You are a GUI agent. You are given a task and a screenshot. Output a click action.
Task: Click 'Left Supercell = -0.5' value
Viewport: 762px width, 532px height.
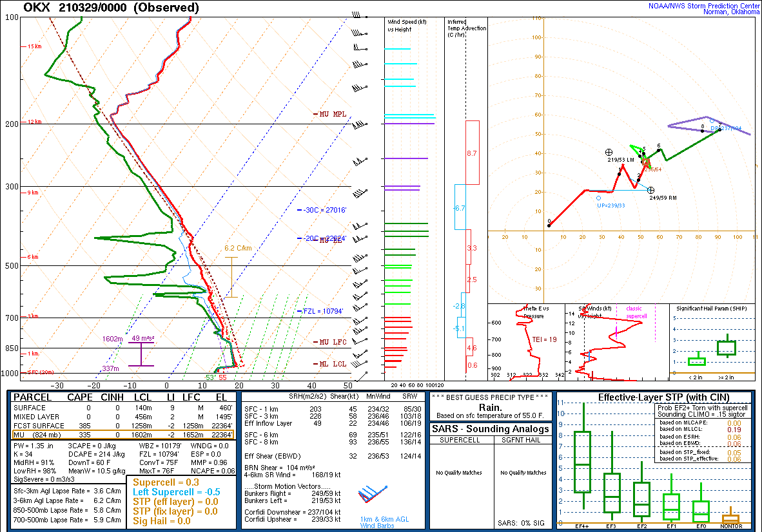177,492
